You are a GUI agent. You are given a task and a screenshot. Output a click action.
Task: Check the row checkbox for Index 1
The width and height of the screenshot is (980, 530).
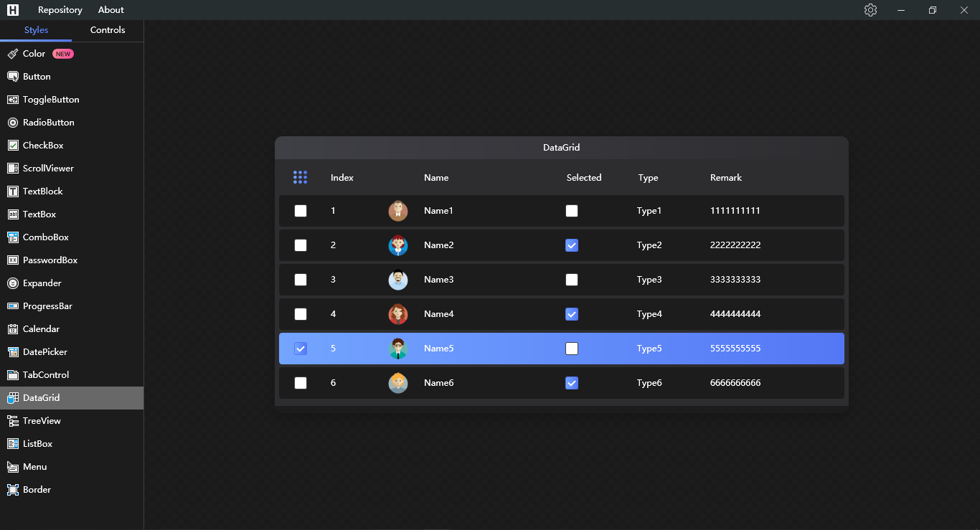click(x=301, y=210)
